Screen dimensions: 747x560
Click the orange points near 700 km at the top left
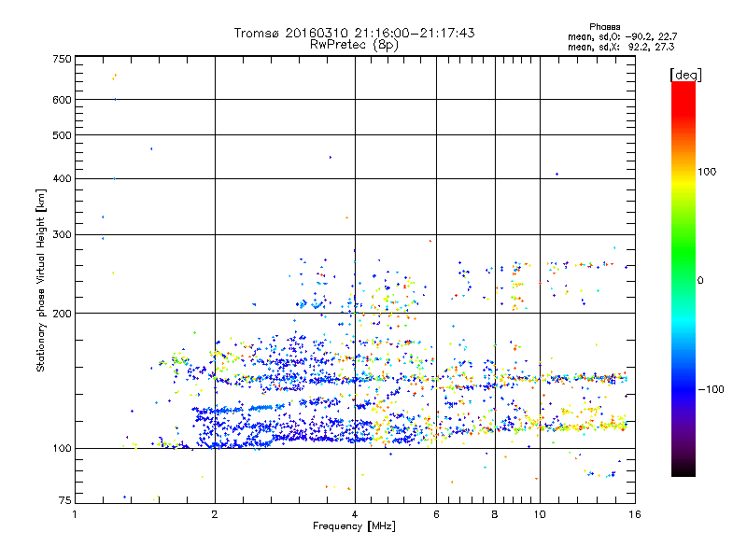click(114, 77)
